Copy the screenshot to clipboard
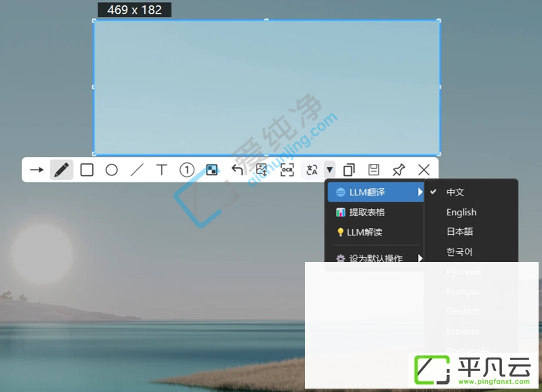The width and height of the screenshot is (542, 392). (x=349, y=170)
